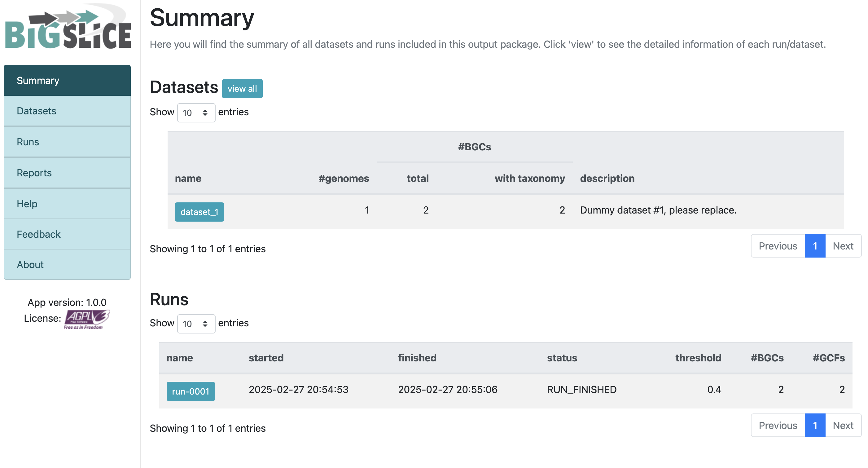
Task: Expand Runs entries-per-page dropdown
Action: [196, 324]
